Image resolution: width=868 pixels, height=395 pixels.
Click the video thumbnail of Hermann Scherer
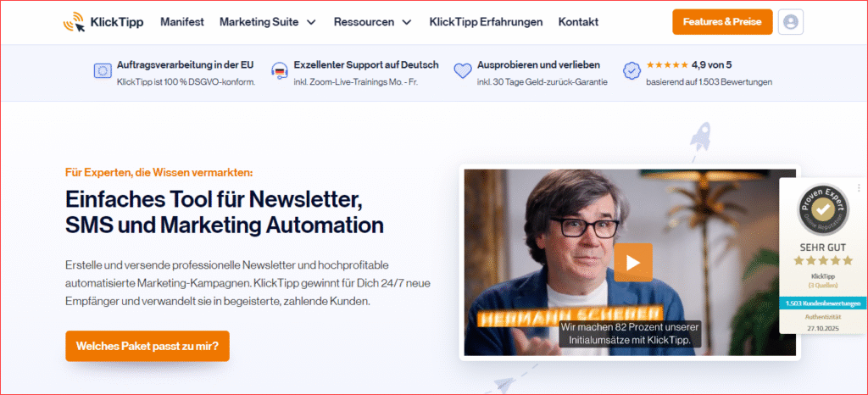(630, 262)
